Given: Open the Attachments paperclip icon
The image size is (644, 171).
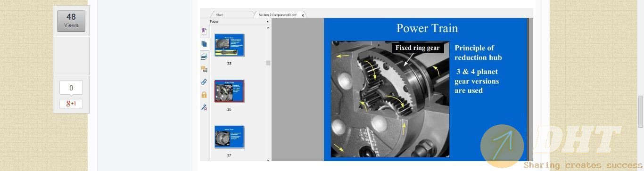Looking at the screenshot, I should 204,82.
